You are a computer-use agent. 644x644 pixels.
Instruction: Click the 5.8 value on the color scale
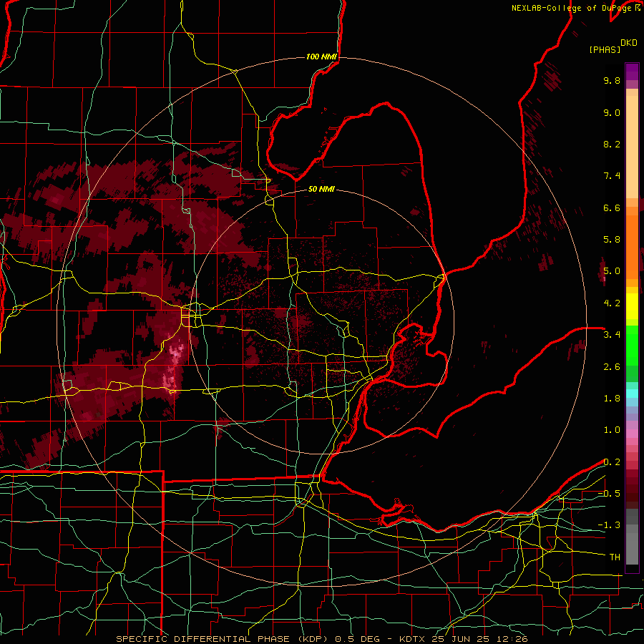point(612,240)
